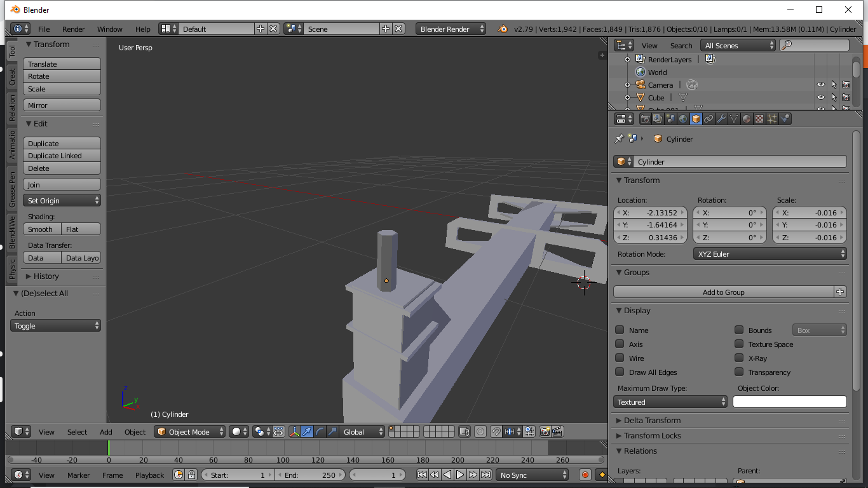Enable Draw All Edges checkbox
Screen dimensions: 868x488
620,372
